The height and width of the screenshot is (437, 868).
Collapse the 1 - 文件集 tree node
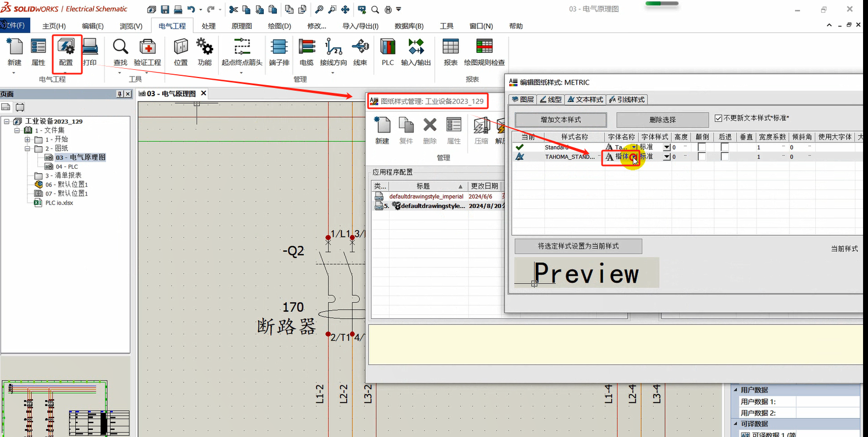[17, 130]
